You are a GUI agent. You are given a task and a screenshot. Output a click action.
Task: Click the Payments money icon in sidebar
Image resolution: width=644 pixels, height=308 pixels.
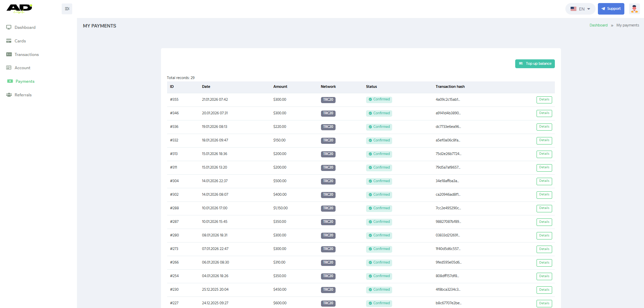[10, 81]
